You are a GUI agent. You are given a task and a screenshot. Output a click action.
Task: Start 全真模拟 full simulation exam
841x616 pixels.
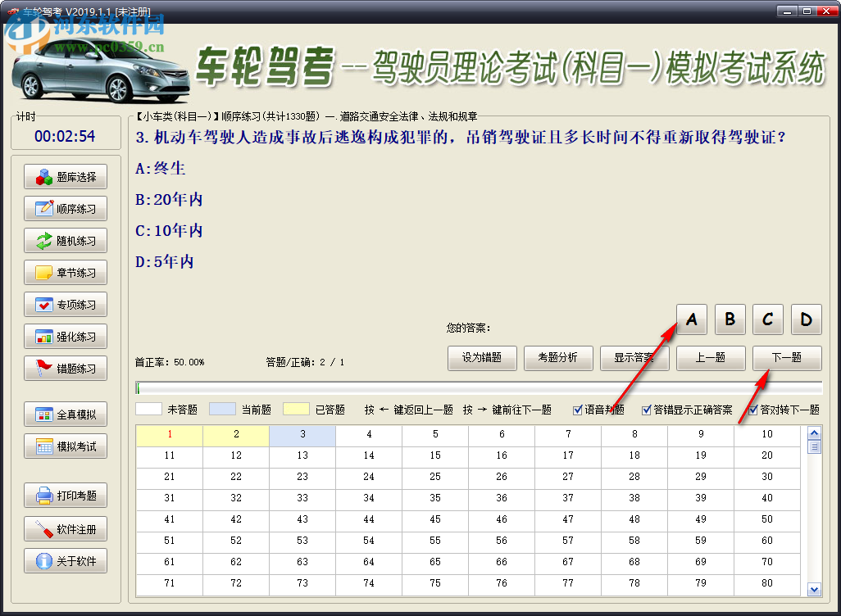[65, 414]
